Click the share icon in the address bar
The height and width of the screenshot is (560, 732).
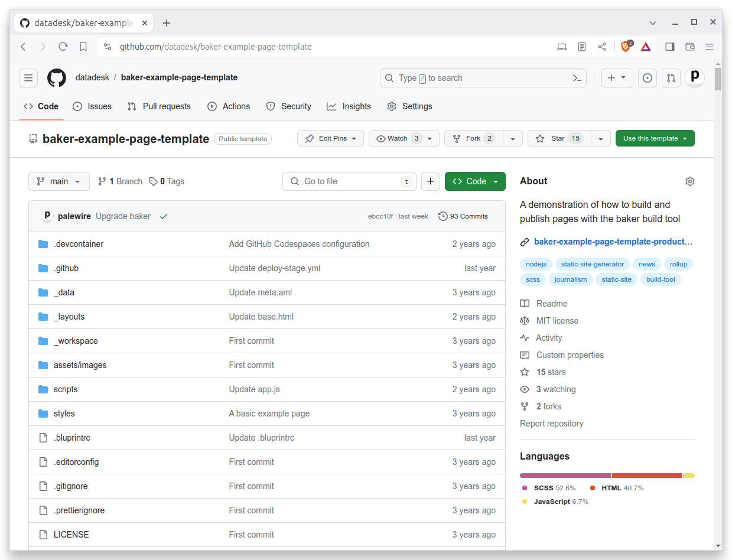tap(602, 47)
